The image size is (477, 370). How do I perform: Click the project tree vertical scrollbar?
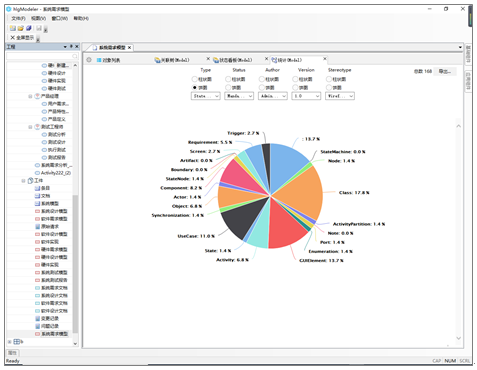75,263
